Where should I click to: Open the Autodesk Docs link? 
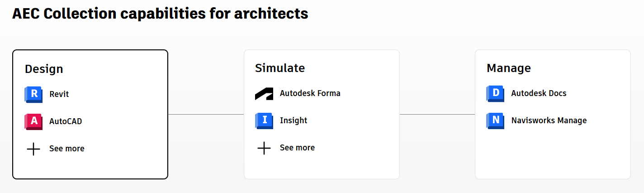(539, 93)
